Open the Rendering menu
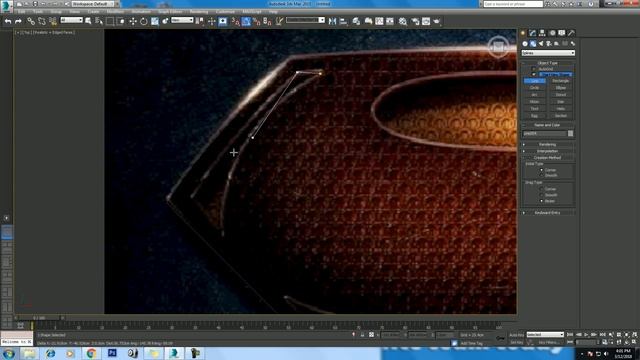640x360 pixels. coord(199,12)
